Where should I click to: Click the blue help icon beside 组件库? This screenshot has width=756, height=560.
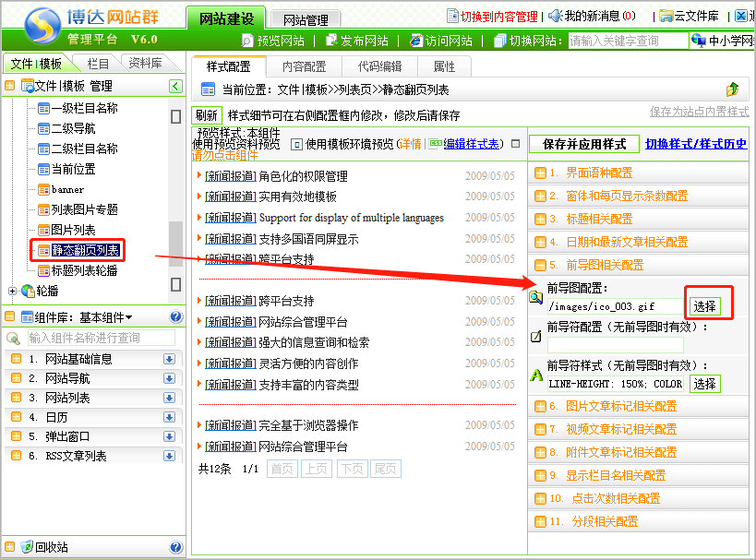pyautogui.click(x=176, y=316)
